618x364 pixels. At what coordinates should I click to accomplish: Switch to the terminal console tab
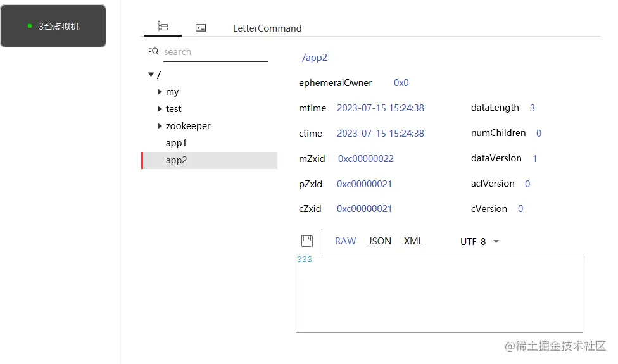click(x=201, y=28)
